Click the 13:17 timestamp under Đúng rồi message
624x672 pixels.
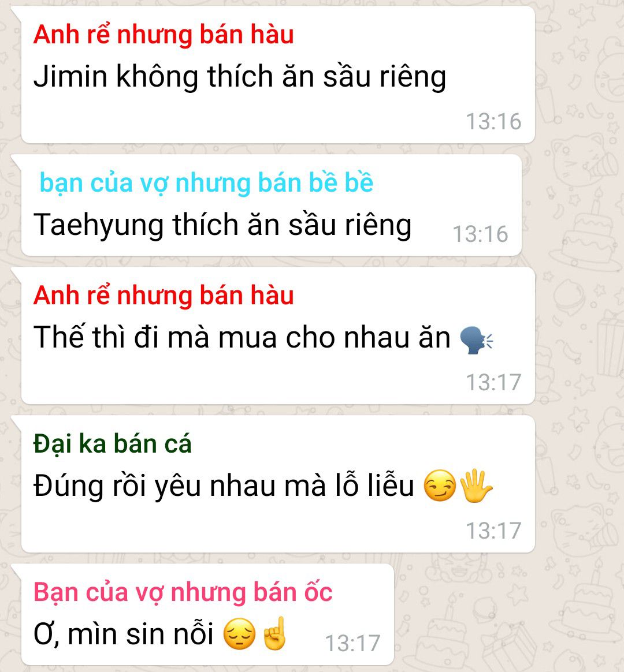(493, 531)
